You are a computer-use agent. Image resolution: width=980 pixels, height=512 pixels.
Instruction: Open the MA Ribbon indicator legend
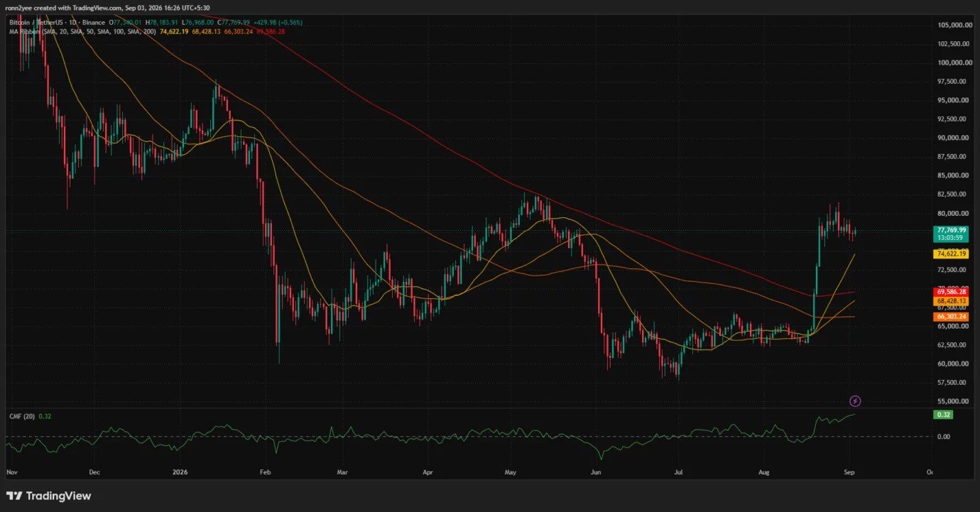click(x=26, y=32)
